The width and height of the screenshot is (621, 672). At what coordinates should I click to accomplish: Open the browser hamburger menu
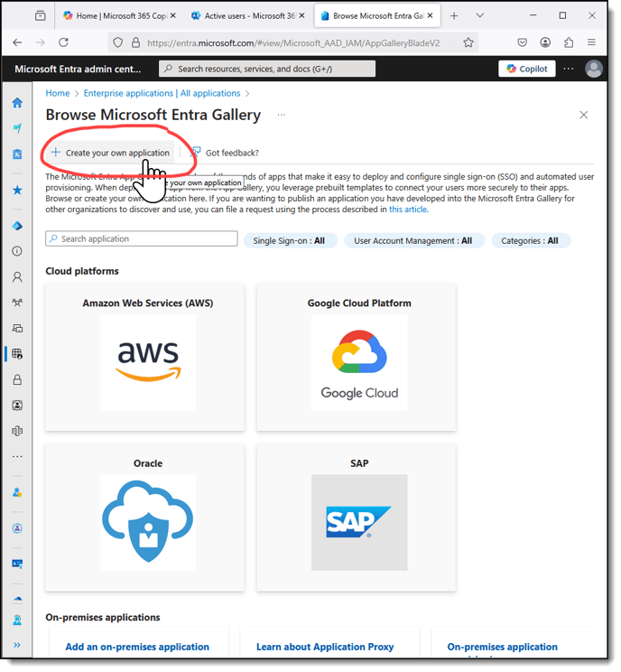(x=591, y=42)
